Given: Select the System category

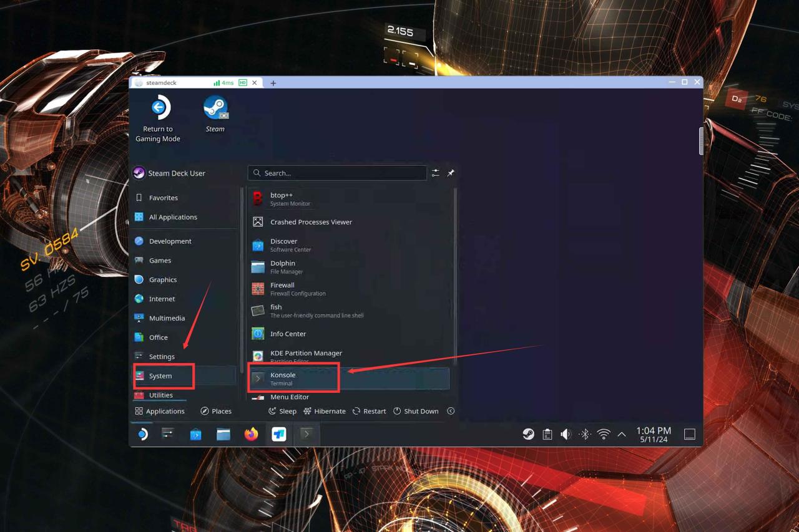Looking at the screenshot, I should (x=185, y=376).
